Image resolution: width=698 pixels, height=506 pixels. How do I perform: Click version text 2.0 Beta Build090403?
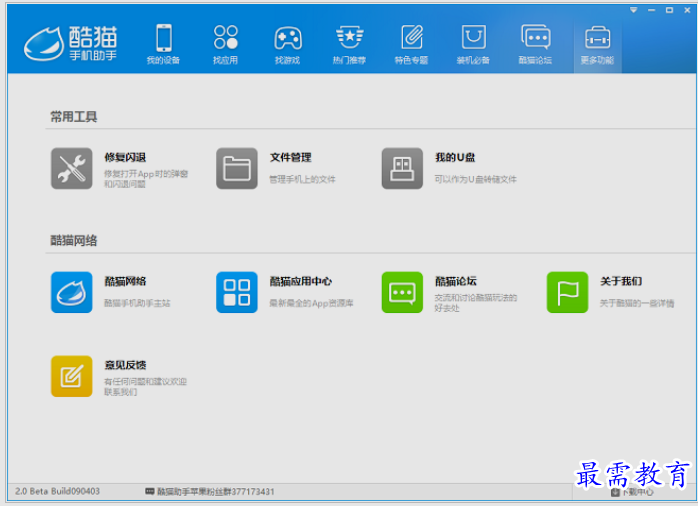point(57,491)
